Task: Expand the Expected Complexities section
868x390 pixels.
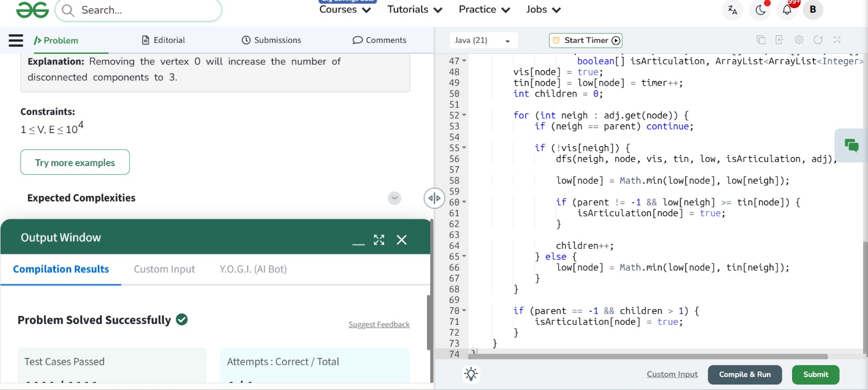Action: coord(394,198)
